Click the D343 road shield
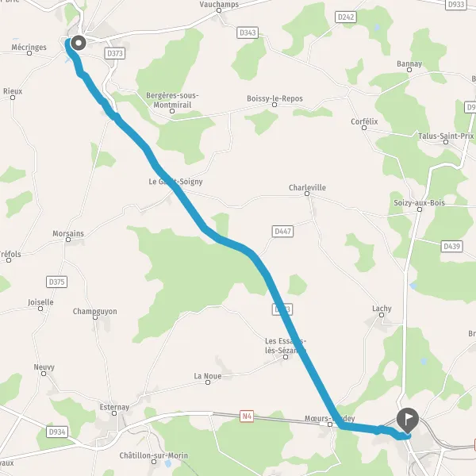 248,33
